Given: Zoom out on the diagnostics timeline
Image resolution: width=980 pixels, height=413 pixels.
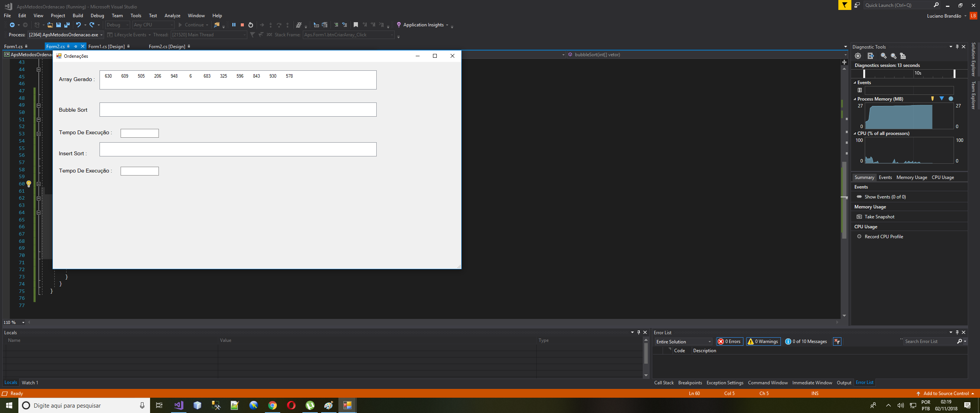Looking at the screenshot, I should click(x=893, y=56).
